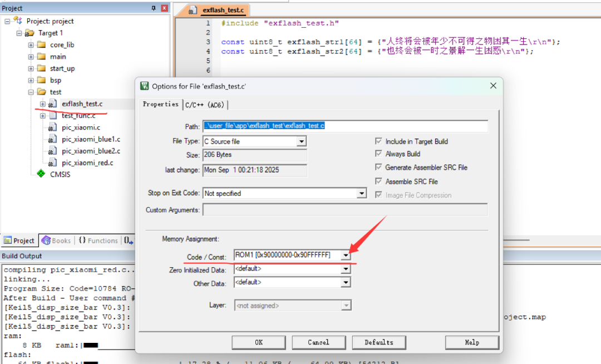Toggle Generate Assembler SRC File checkbox
Screen dimensions: 601x364
[379, 167]
